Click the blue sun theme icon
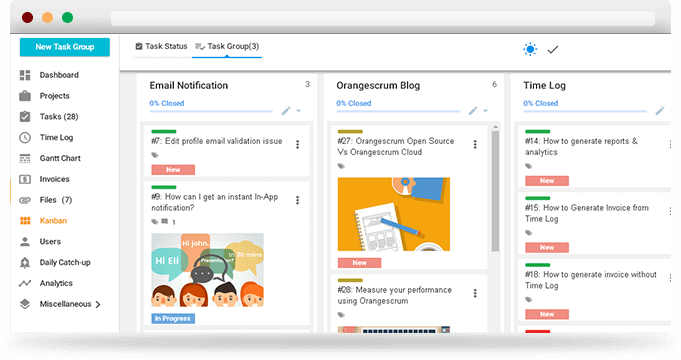Viewport: 681px width, 360px height. point(530,50)
